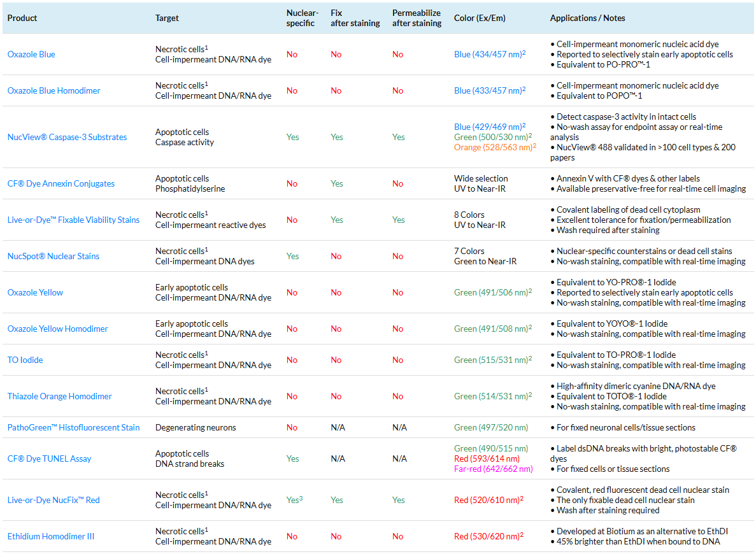756x554 pixels.
Task: Open the Oxazole Blue Homodimer link
Action: (54, 90)
